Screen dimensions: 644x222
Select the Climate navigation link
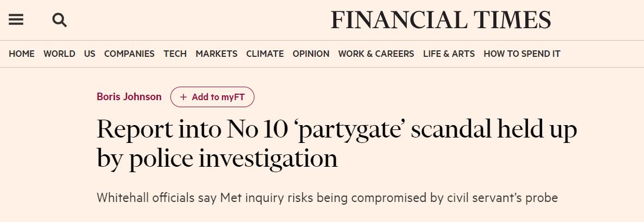click(265, 54)
